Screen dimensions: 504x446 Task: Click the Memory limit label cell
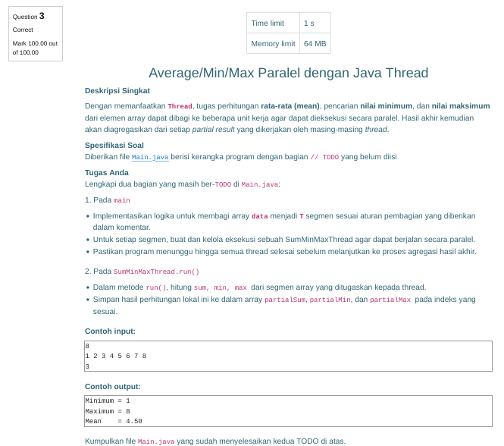[272, 44]
